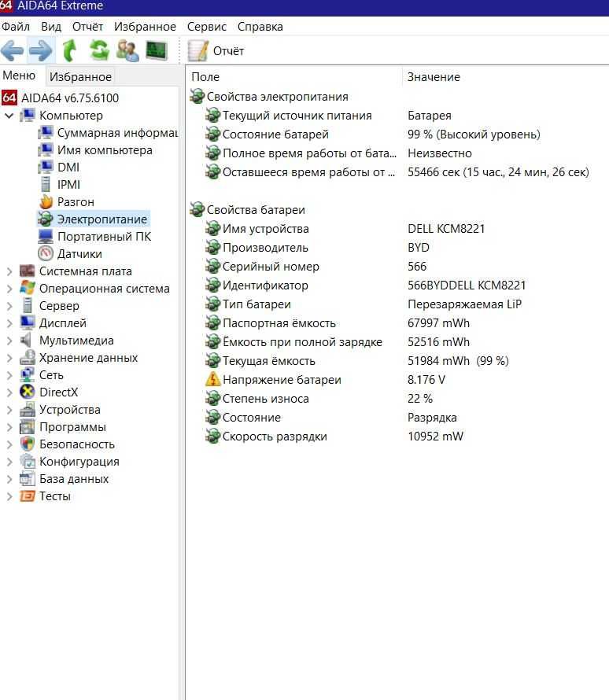This screenshot has width=609, height=700.
Task: Select the Серийный номер row
Action: click(397, 266)
